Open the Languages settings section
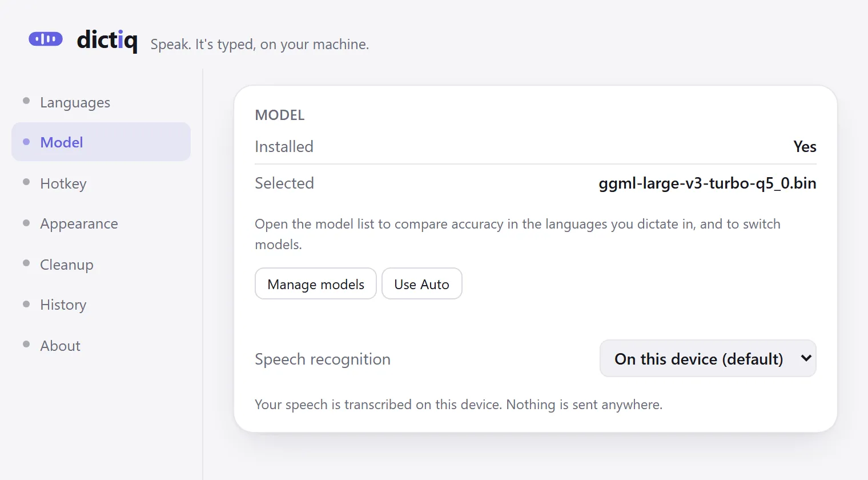 click(101, 102)
